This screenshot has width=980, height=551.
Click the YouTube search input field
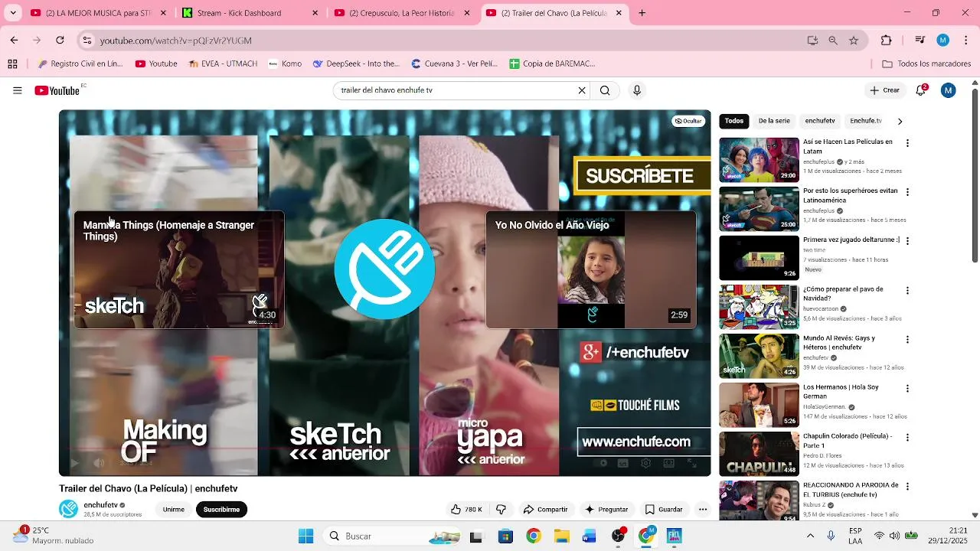pyautogui.click(x=457, y=90)
